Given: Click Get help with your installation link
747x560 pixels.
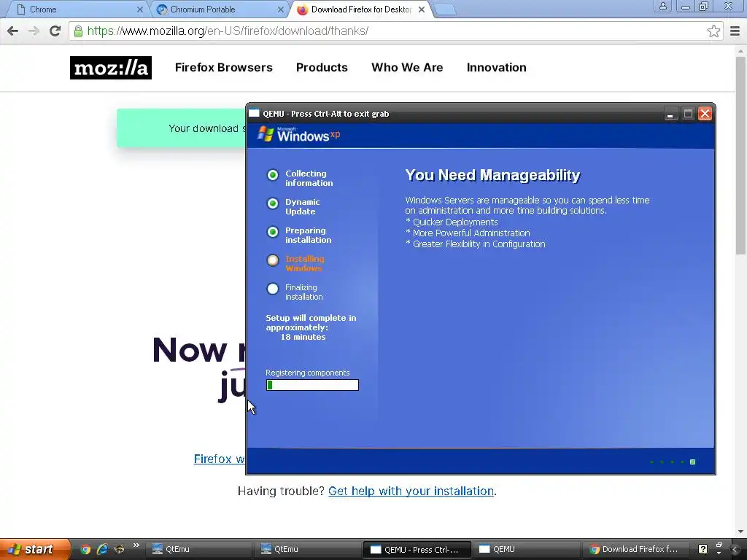Looking at the screenshot, I should [x=411, y=491].
